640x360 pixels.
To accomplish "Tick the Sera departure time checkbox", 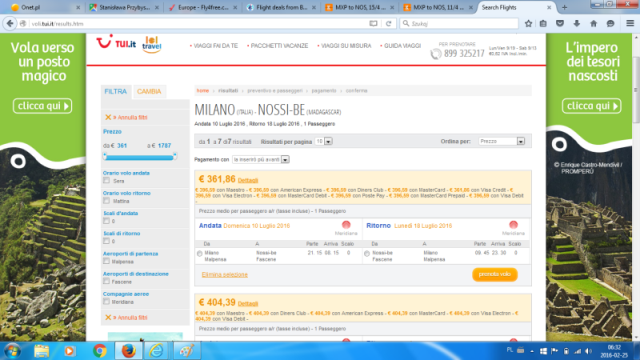I will (x=107, y=180).
